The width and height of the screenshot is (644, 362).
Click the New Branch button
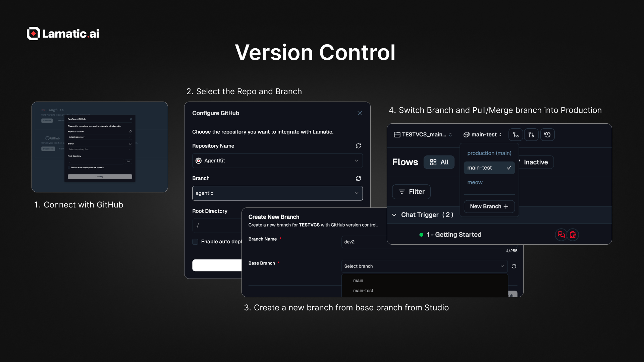point(489,206)
